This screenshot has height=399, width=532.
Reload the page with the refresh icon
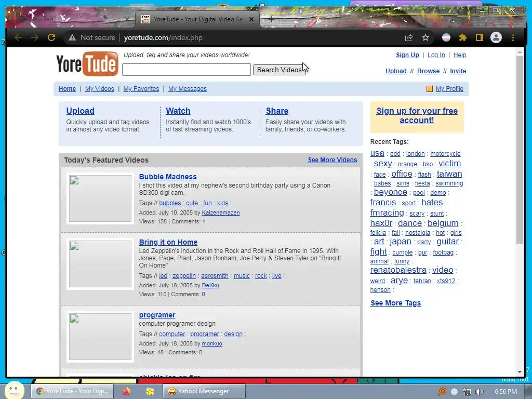(51, 37)
